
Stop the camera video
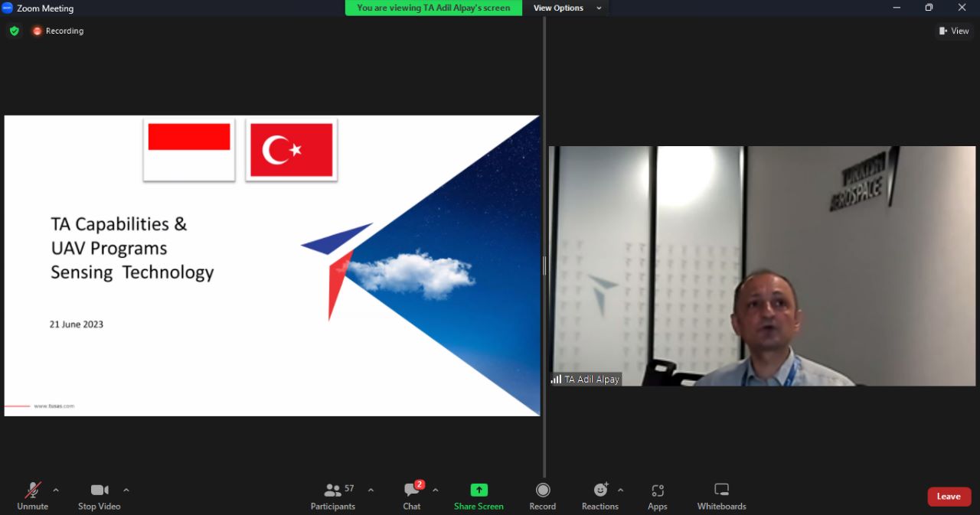[99, 496]
